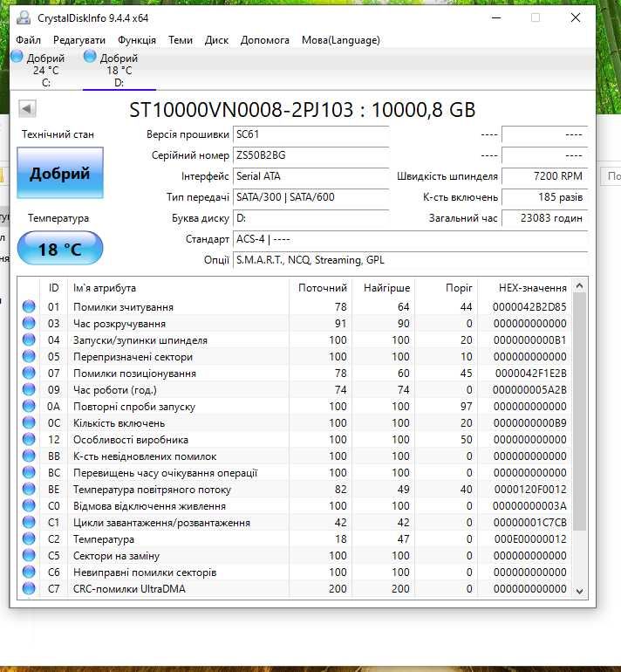
Task: Click the blue health orb of D: disk
Action: coord(90,56)
